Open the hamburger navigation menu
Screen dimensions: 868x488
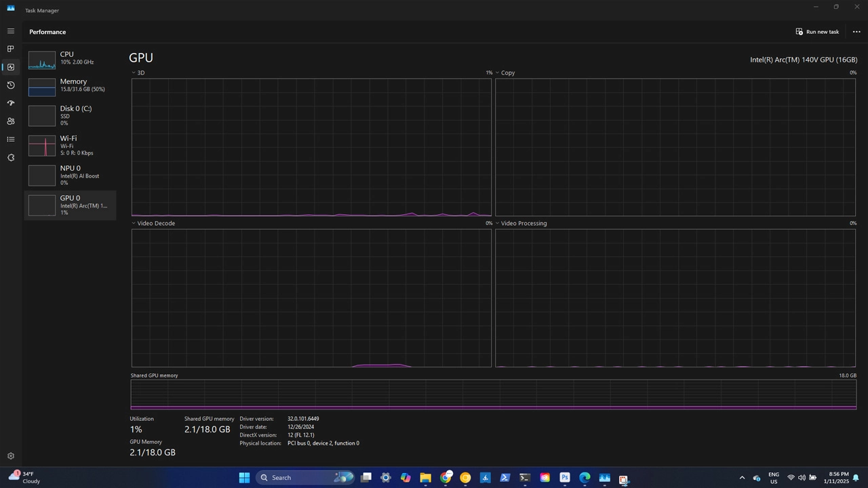pos(10,31)
